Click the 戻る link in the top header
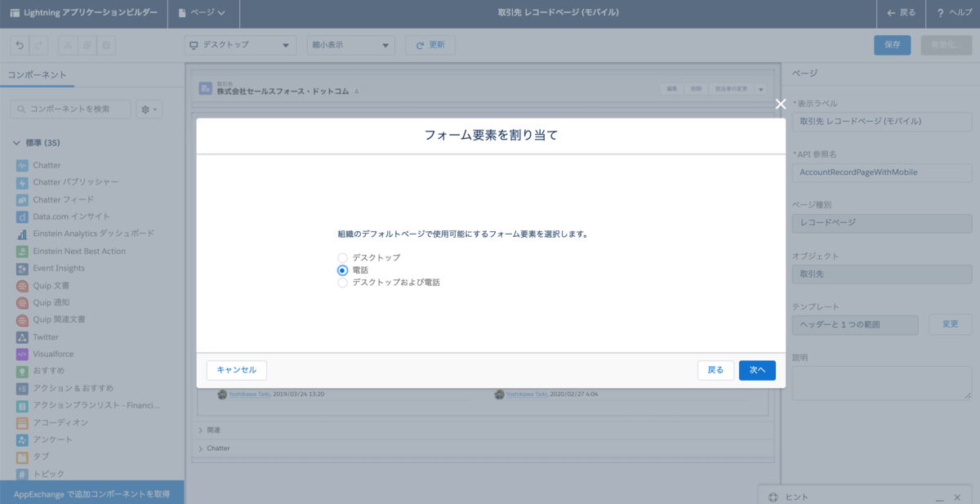This screenshot has width=980, height=504. (902, 13)
